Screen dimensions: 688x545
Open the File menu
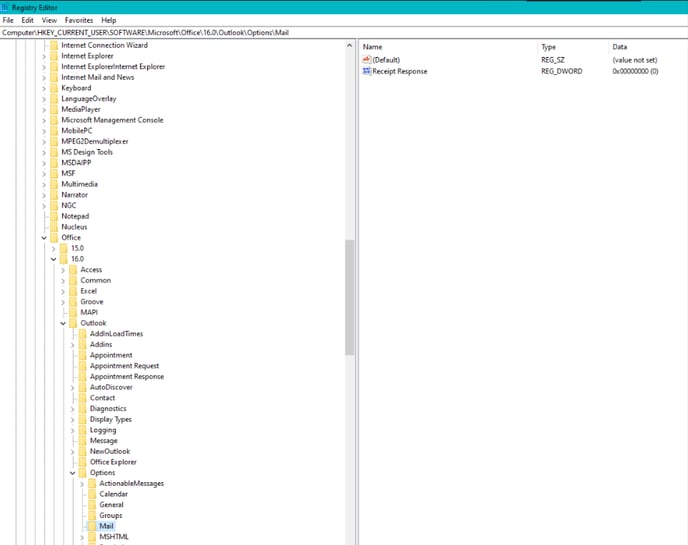(8, 20)
